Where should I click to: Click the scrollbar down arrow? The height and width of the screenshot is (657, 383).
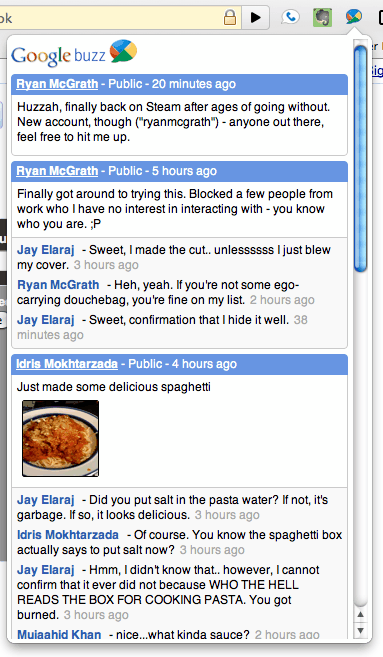360,630
